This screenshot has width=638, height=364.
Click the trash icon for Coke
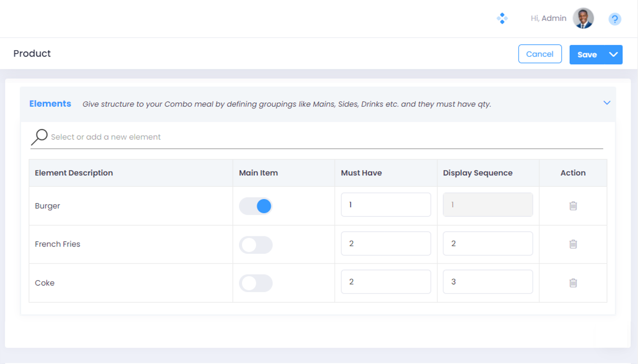573,283
